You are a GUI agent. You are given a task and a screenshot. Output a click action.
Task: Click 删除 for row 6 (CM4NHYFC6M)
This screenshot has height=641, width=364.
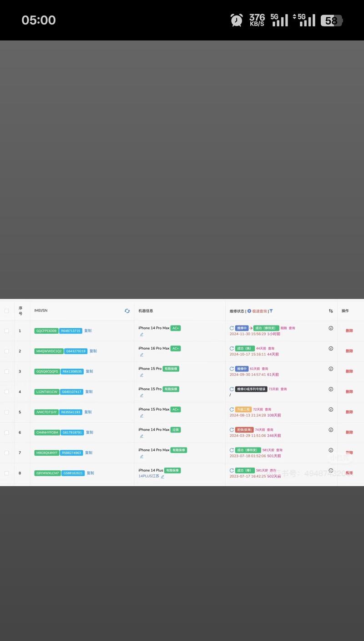point(349,432)
